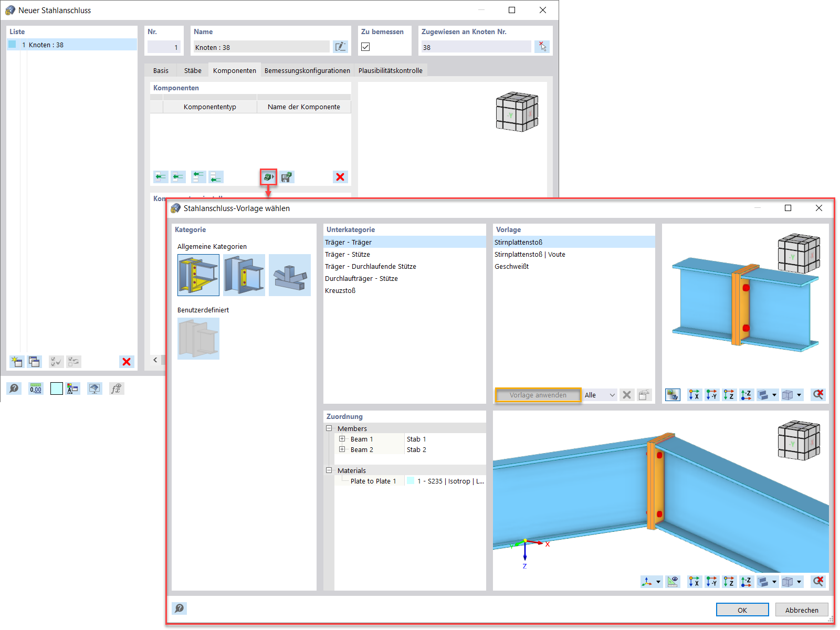840x630 pixels.
Task: Click S235 material color swatch in Zuordnung
Action: tap(411, 481)
